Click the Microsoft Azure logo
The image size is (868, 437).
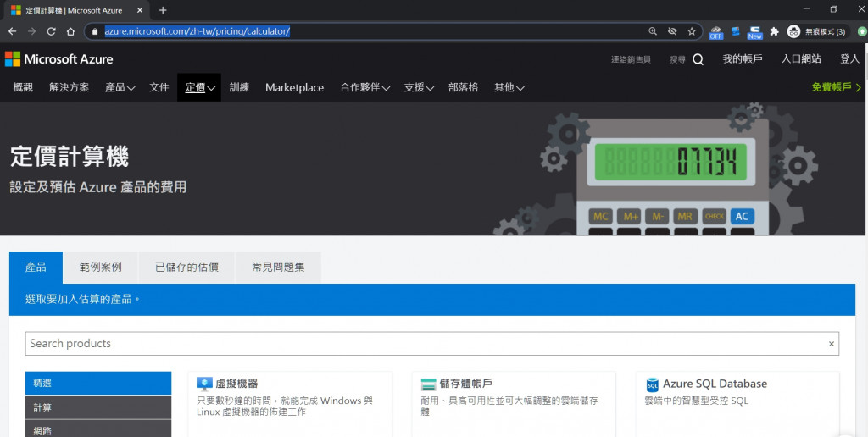tap(58, 58)
